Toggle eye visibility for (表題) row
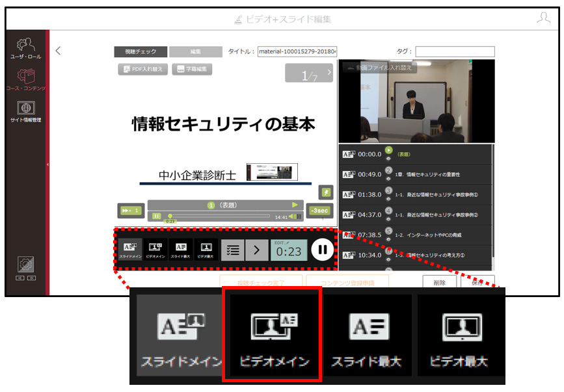 [388, 159]
